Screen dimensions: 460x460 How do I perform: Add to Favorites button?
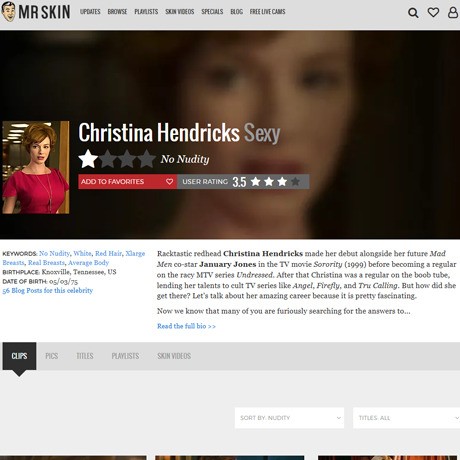pyautogui.click(x=128, y=182)
